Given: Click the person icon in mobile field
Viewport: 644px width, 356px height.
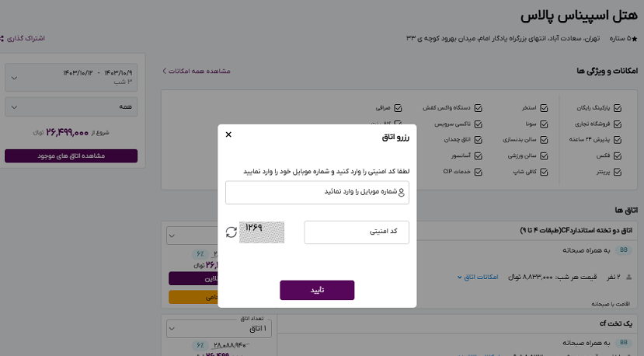Looking at the screenshot, I should click(402, 193).
